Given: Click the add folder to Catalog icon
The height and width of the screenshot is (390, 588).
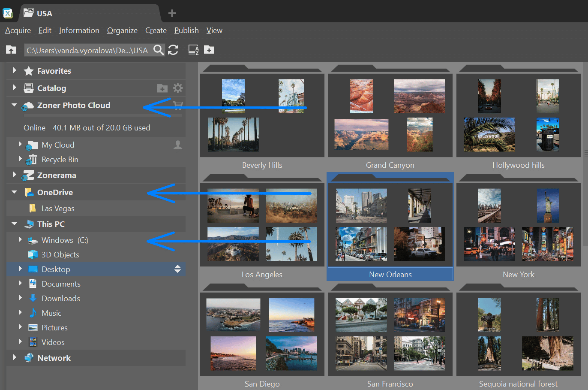Looking at the screenshot, I should click(x=162, y=88).
